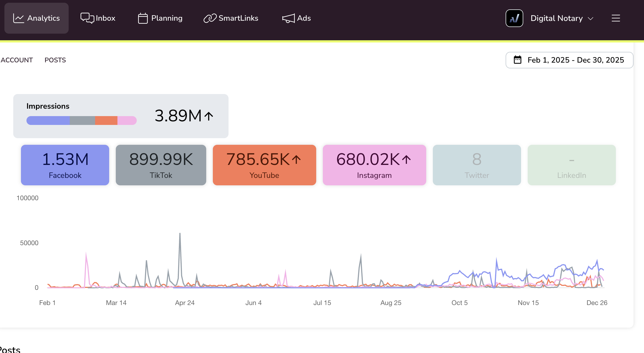Switch to the ACCOUNT tab
The width and height of the screenshot is (644, 353).
click(x=17, y=60)
